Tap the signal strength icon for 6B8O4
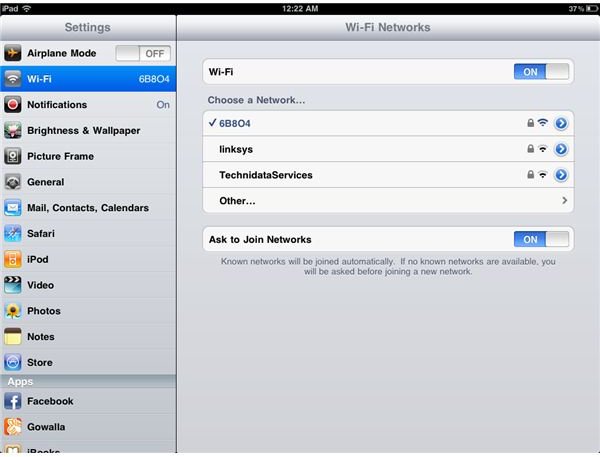 coord(543,123)
